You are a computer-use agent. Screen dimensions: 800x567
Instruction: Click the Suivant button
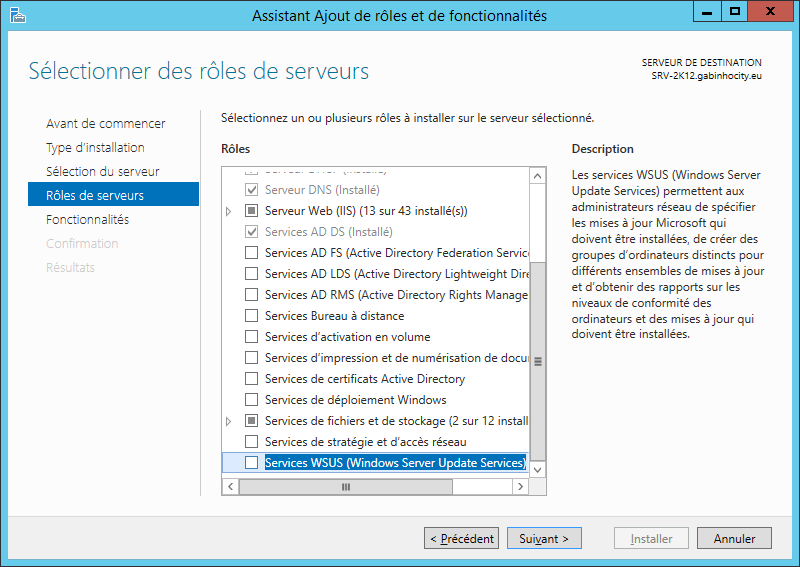coord(544,538)
